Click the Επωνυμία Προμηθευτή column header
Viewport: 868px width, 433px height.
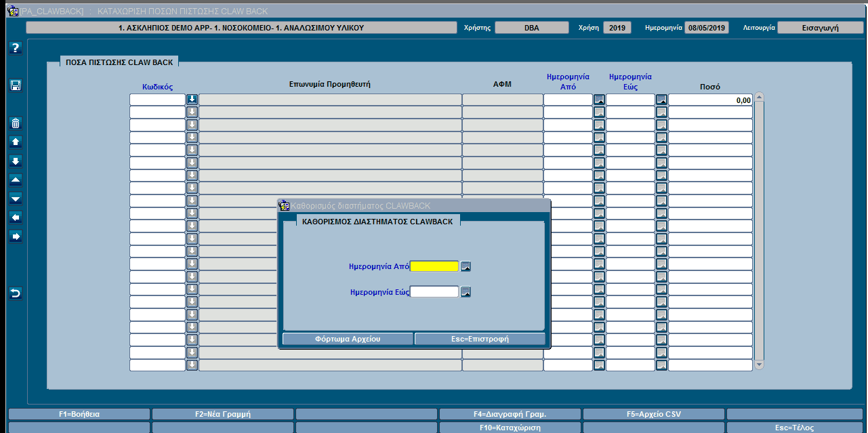tap(330, 85)
